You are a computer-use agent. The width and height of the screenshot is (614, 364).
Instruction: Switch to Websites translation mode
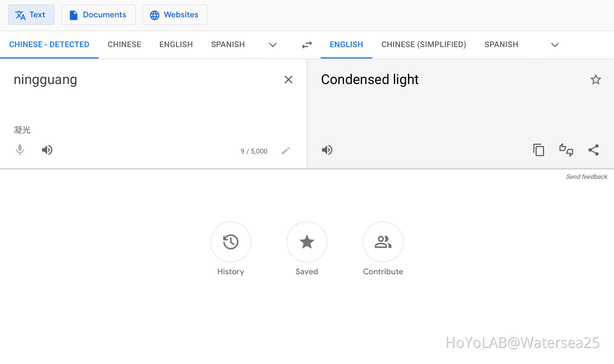point(175,15)
